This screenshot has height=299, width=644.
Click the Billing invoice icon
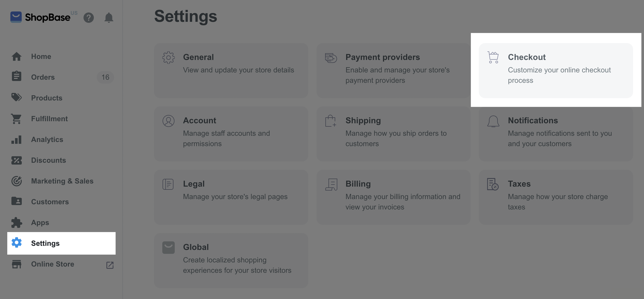tap(331, 184)
